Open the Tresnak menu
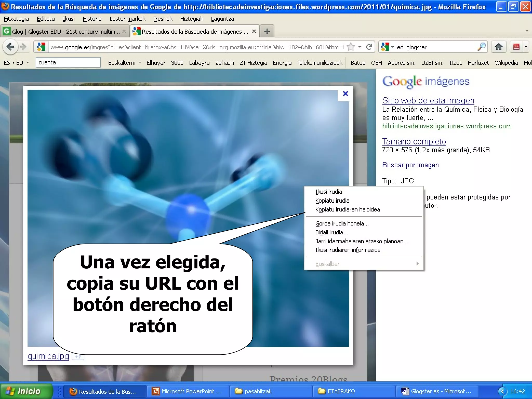The width and height of the screenshot is (532, 399). (x=163, y=19)
